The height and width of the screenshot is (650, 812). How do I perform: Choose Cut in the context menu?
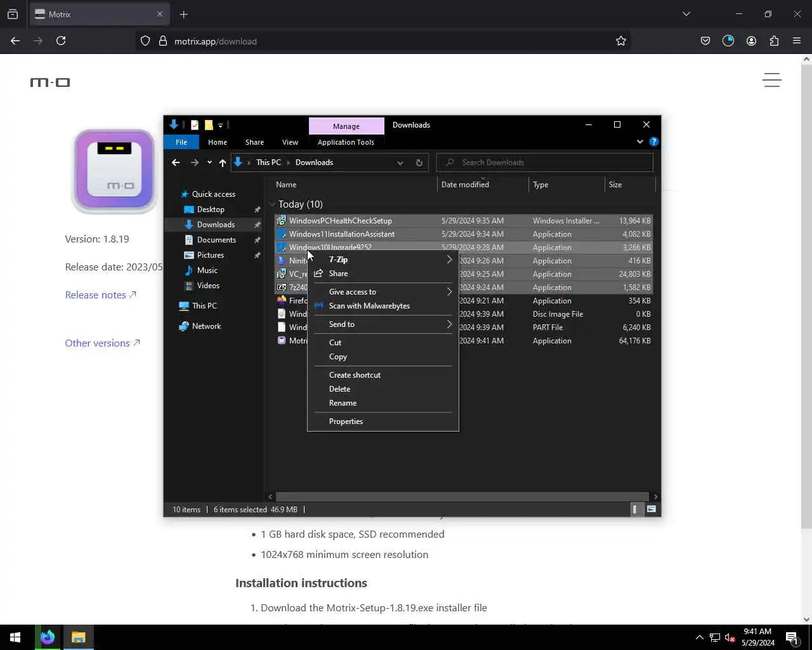point(383,342)
